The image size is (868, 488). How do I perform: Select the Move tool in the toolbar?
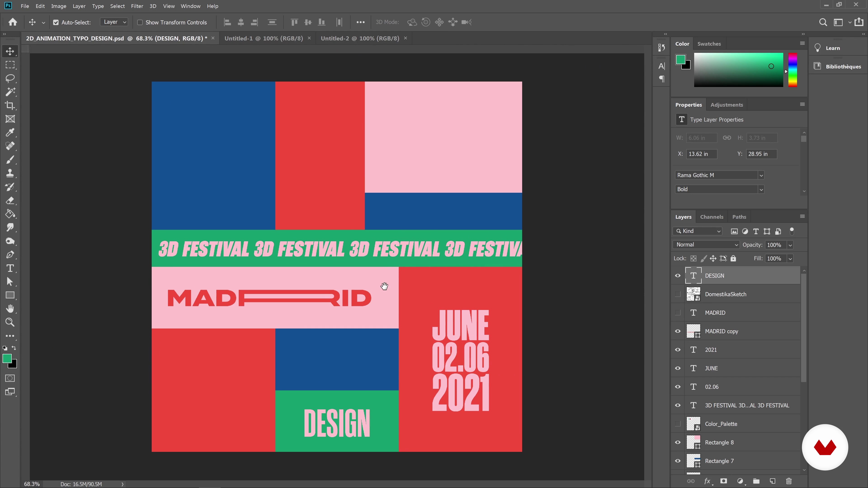click(x=10, y=51)
